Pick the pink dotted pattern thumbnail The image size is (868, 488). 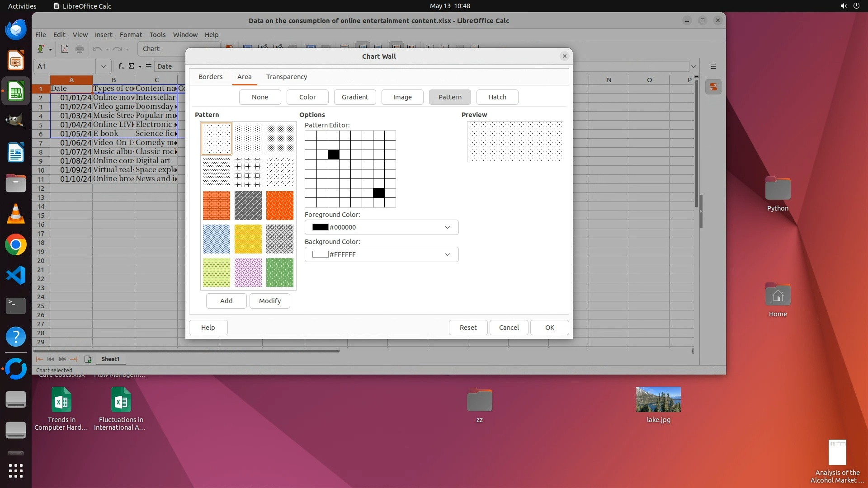point(248,272)
